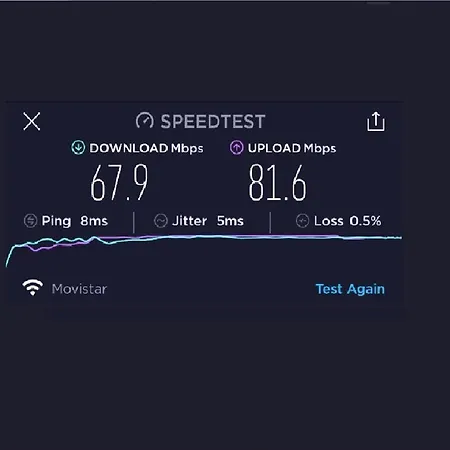Image resolution: width=450 pixels, height=450 pixels.
Task: Click the 5ms jitter value
Action: pos(230,221)
